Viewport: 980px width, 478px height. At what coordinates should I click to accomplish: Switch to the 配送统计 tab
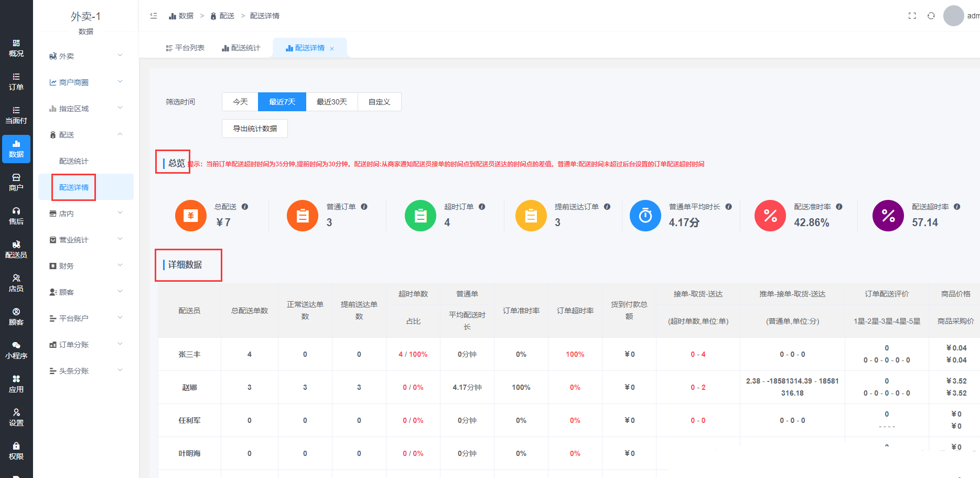pos(241,48)
